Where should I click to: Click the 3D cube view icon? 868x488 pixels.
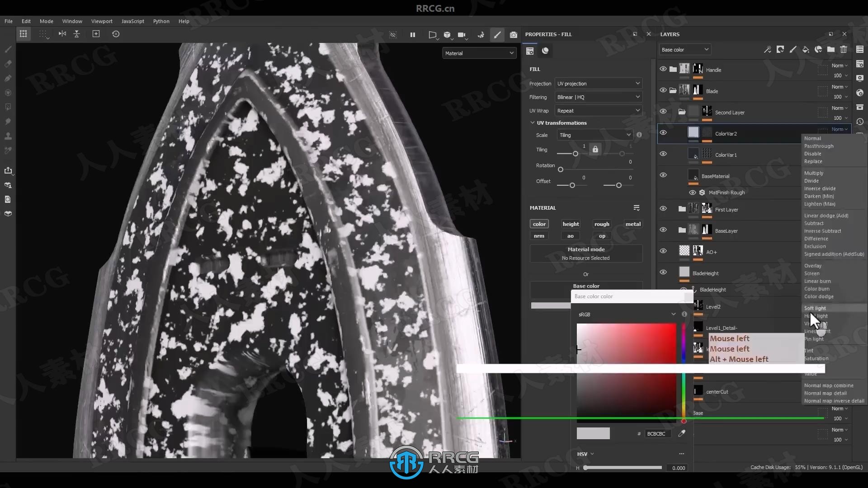click(447, 34)
